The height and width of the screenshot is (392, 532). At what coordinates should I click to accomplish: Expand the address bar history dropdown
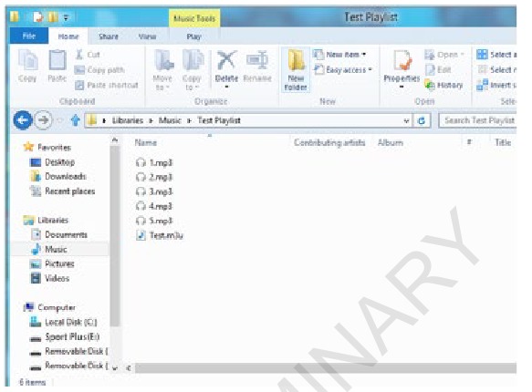[x=406, y=120]
